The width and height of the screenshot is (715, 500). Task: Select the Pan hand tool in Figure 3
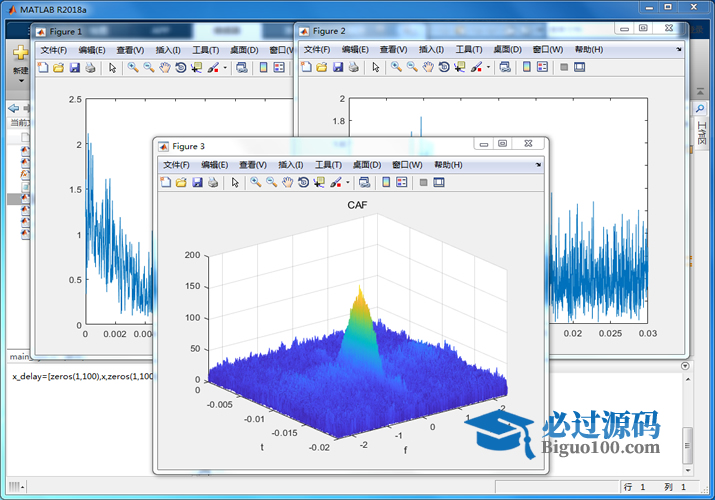tap(287, 183)
